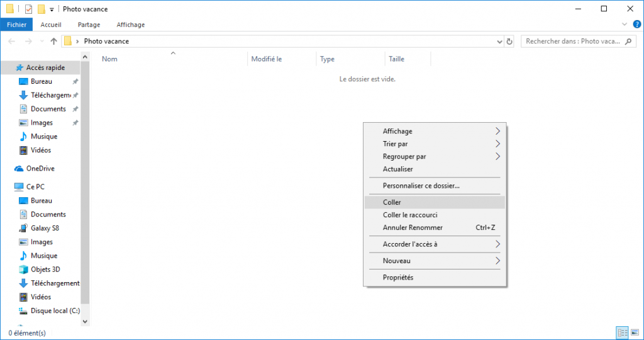Click the help question mark icon
The width and height of the screenshot is (644, 340).
coord(636,25)
